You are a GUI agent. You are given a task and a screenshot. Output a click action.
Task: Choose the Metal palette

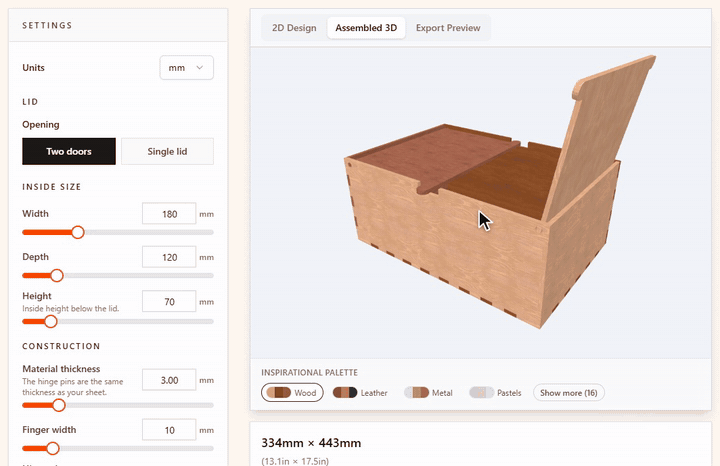(x=428, y=393)
